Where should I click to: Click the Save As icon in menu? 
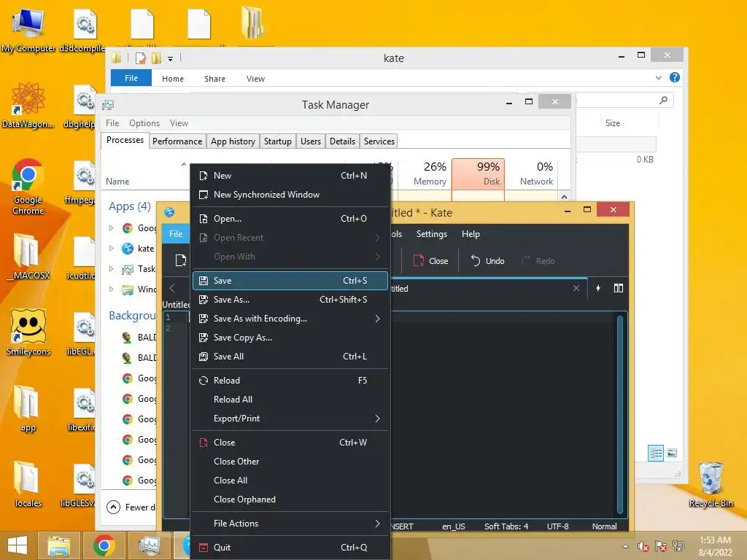(x=204, y=300)
